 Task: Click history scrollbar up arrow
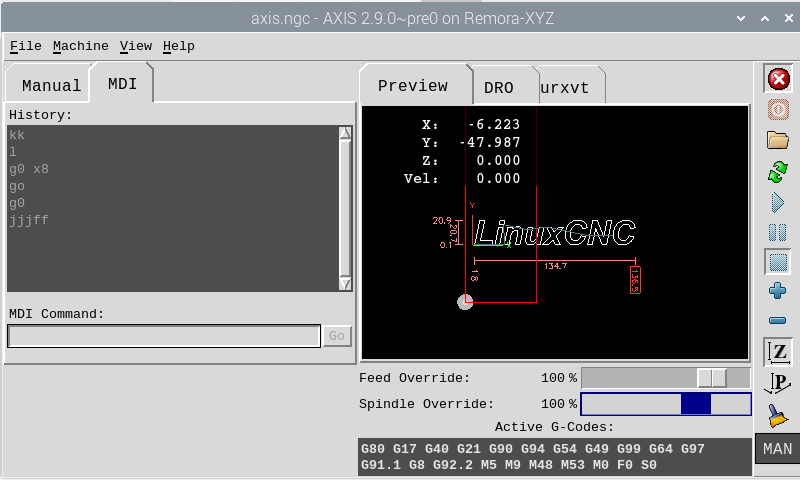345,133
